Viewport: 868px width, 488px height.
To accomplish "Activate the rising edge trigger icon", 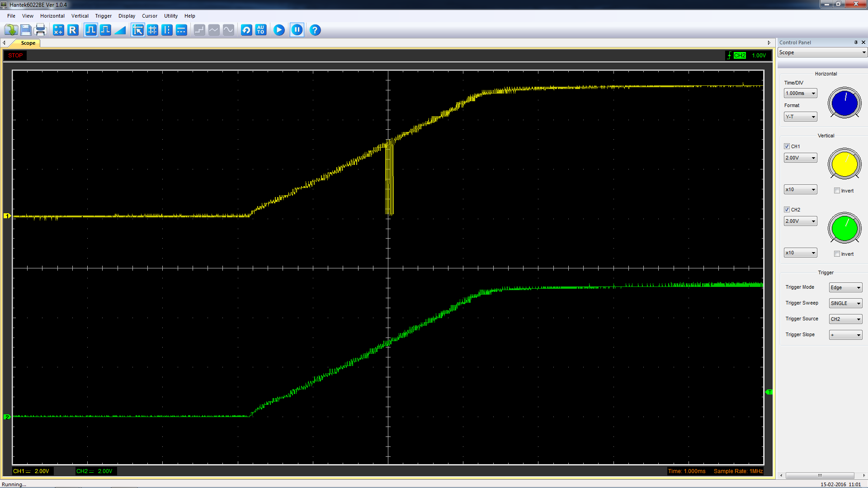I will (x=90, y=30).
